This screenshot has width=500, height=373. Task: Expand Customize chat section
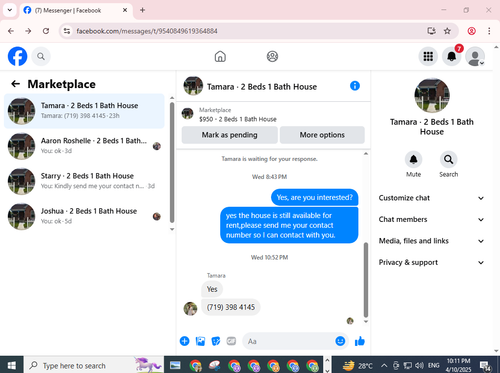click(431, 198)
